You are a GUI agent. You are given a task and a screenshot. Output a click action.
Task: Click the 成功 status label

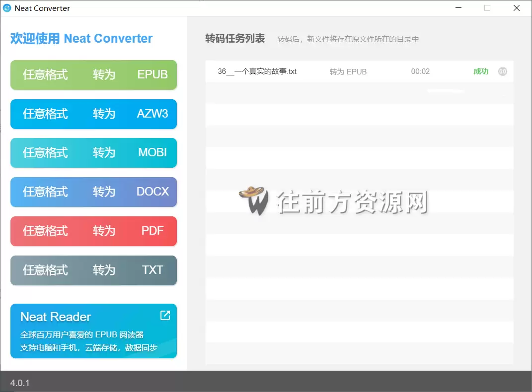pyautogui.click(x=481, y=71)
